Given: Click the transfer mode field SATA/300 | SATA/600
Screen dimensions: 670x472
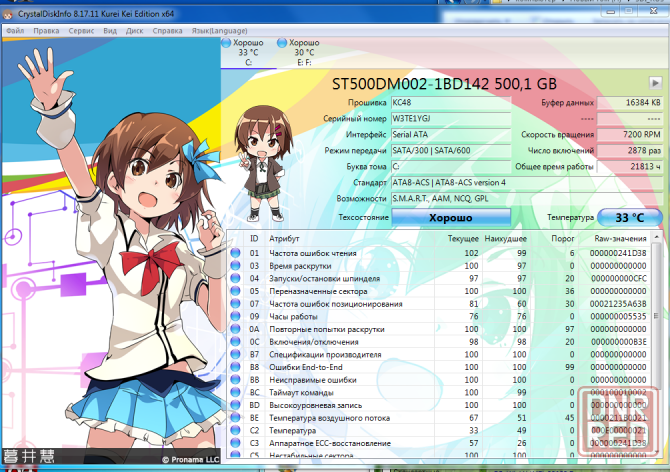Looking at the screenshot, I should [451, 150].
